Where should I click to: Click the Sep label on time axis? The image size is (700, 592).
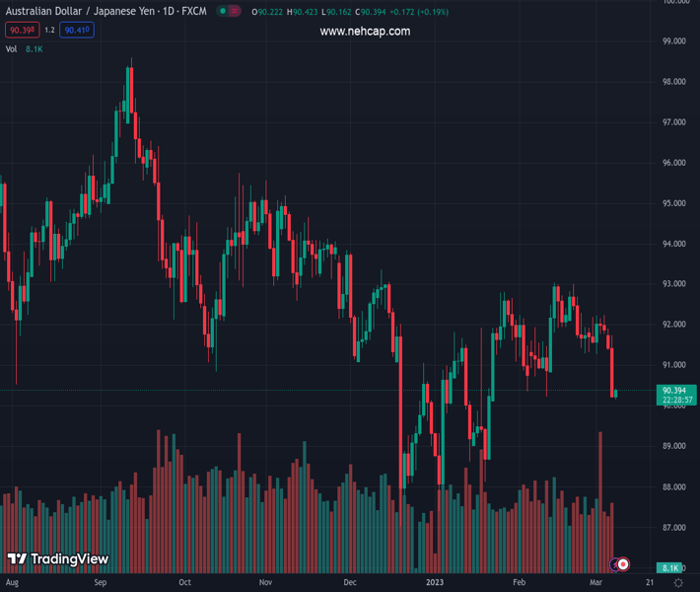[100, 583]
